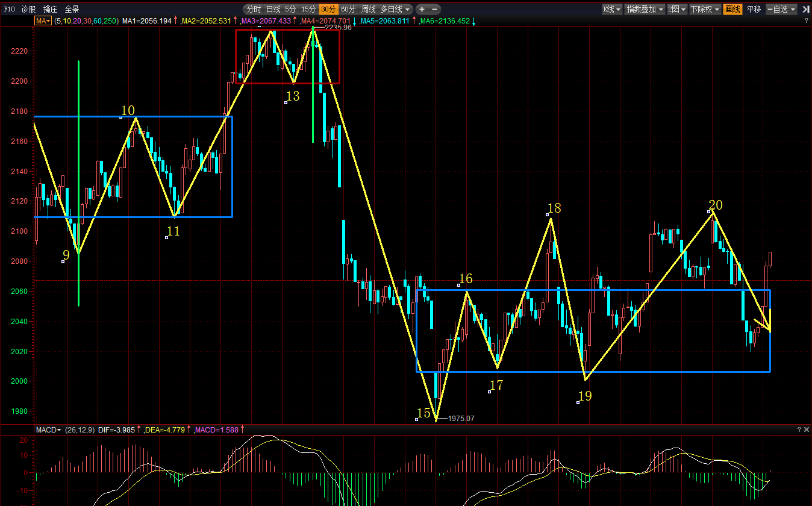Click the MA2=2052.531 value
Image resolution: width=812 pixels, height=506 pixels.
[x=207, y=21]
